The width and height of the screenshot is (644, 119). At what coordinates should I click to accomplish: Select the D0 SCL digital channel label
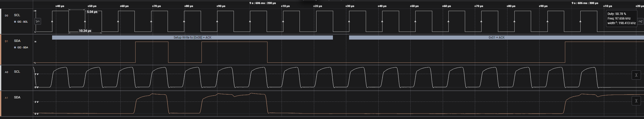coord(17,15)
